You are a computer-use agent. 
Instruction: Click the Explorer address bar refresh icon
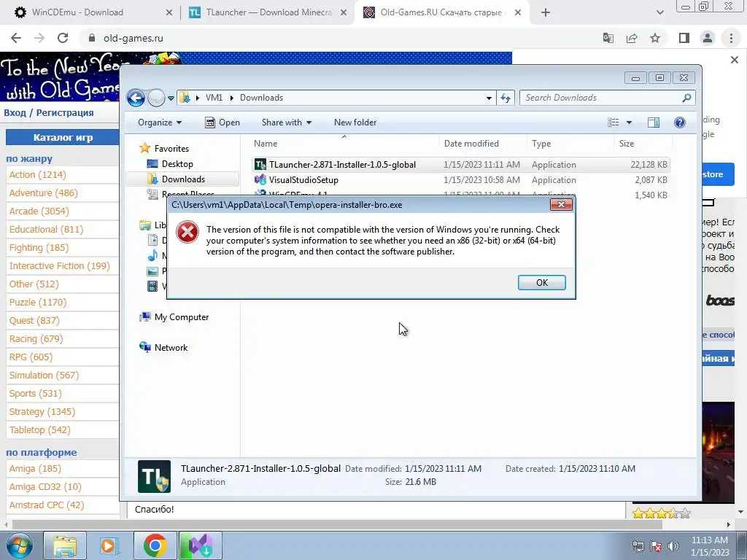point(505,98)
